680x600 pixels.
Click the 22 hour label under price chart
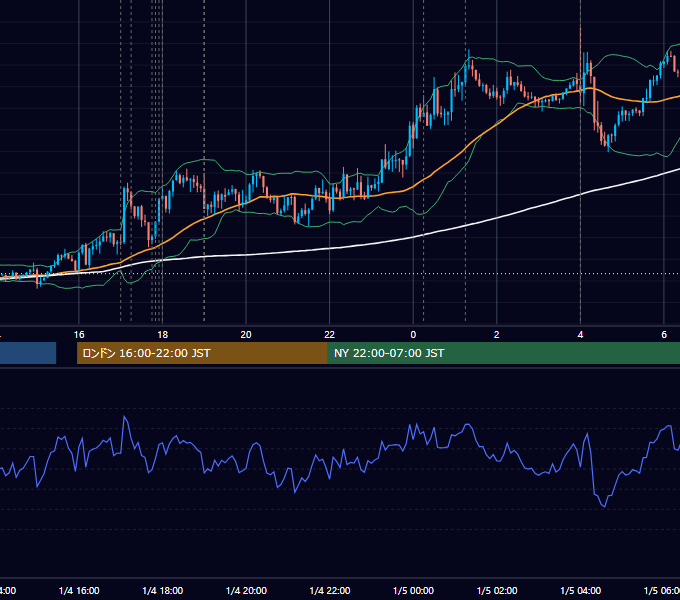tap(330, 335)
